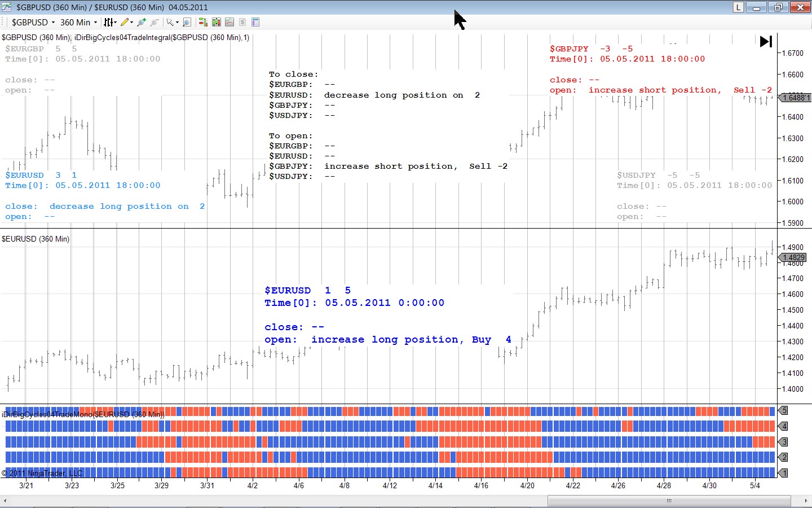Click the $EURUSD (360 Min) panel label
The height and width of the screenshot is (508, 812).
coord(36,239)
